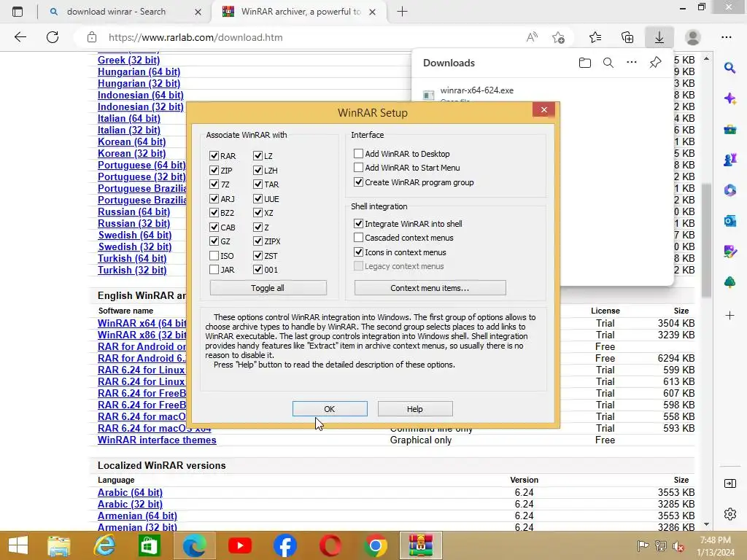Check Add WinRAR to Start Menu
Screen dimensions: 747x560
tap(358, 168)
